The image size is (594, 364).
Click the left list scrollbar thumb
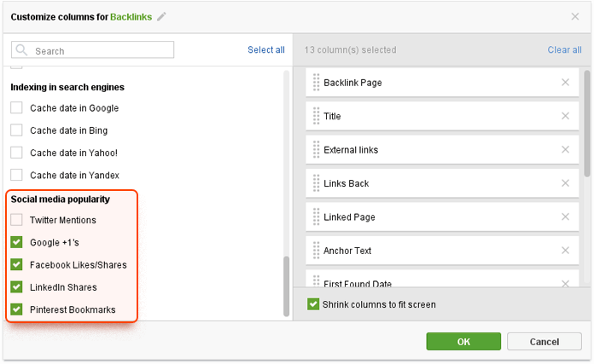[287, 286]
